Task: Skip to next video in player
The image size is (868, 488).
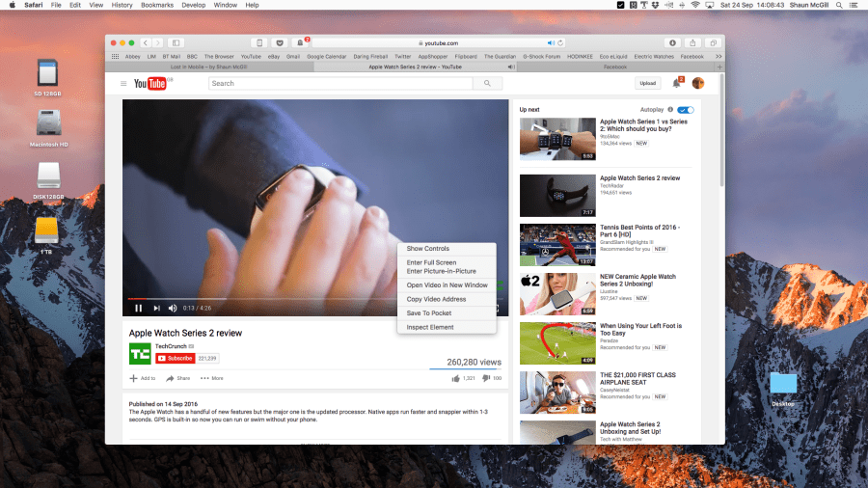Action: tap(156, 309)
